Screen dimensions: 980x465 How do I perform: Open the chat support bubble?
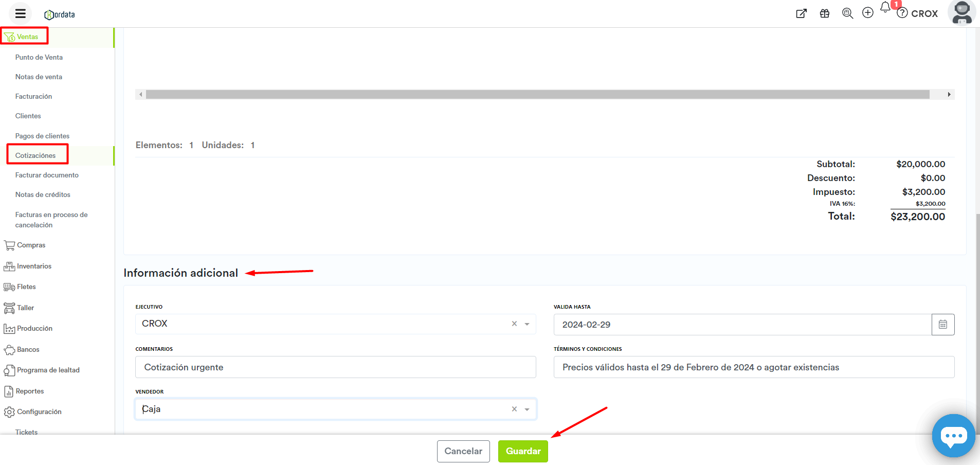[x=953, y=436]
